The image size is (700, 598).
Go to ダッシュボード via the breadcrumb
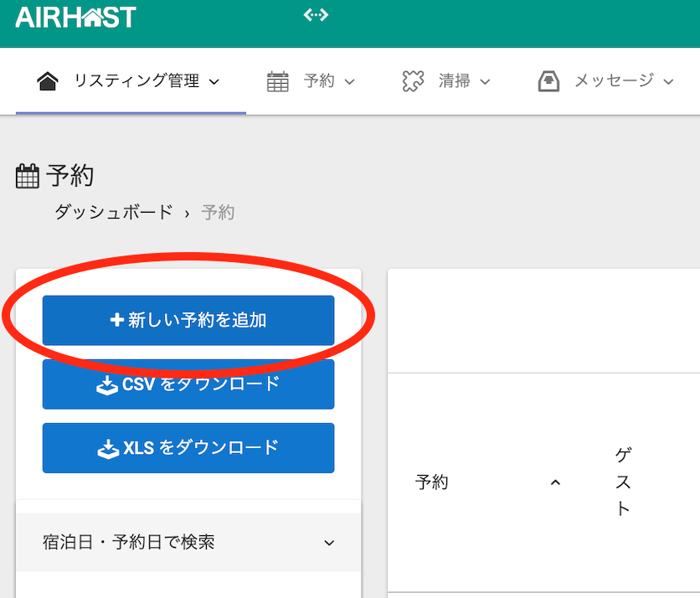[x=113, y=212]
